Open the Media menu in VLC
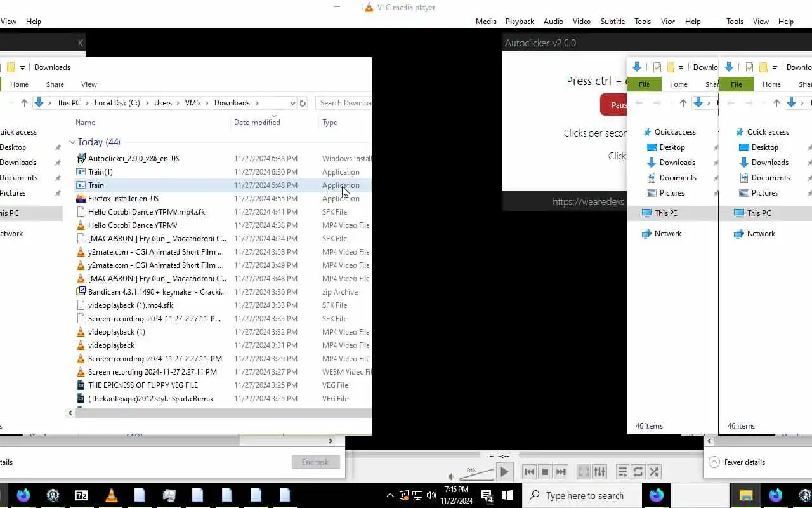Viewport: 812px width, 508px height. (486, 22)
